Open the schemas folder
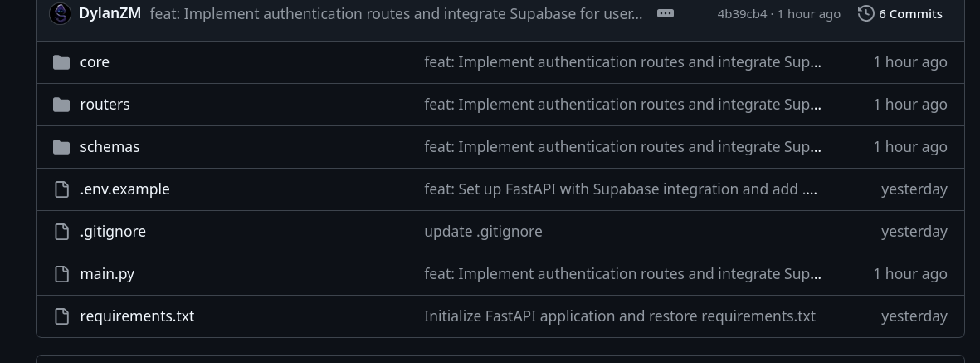 110,147
